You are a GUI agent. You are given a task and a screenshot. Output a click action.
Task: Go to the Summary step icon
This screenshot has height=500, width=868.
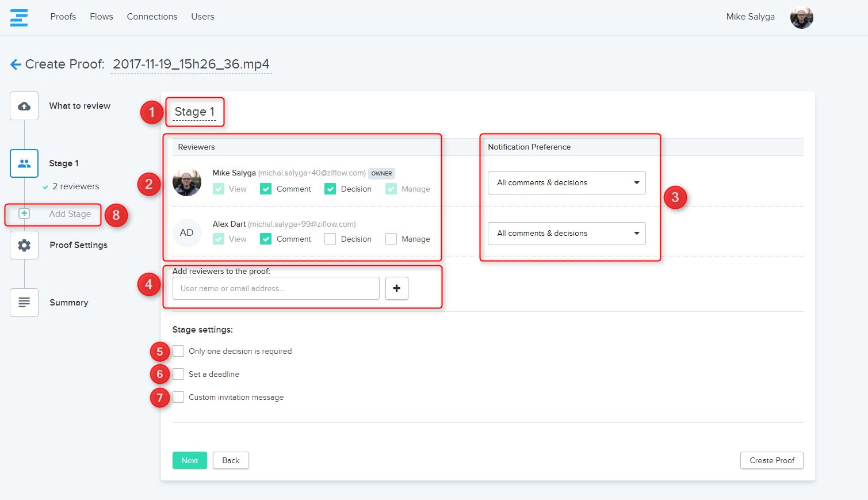tap(24, 303)
